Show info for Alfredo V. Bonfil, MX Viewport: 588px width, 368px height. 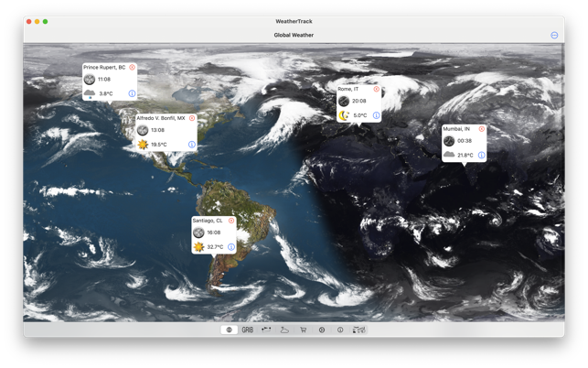click(x=192, y=145)
